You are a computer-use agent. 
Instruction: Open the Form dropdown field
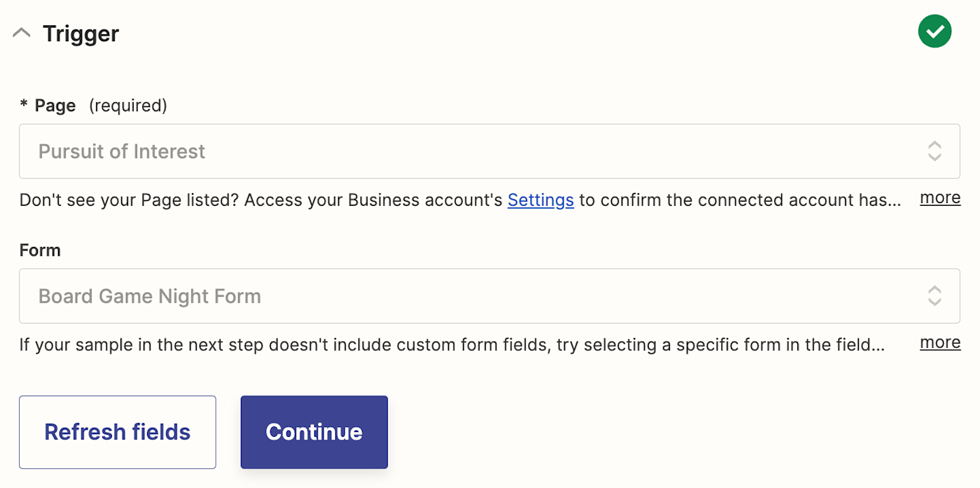489,296
